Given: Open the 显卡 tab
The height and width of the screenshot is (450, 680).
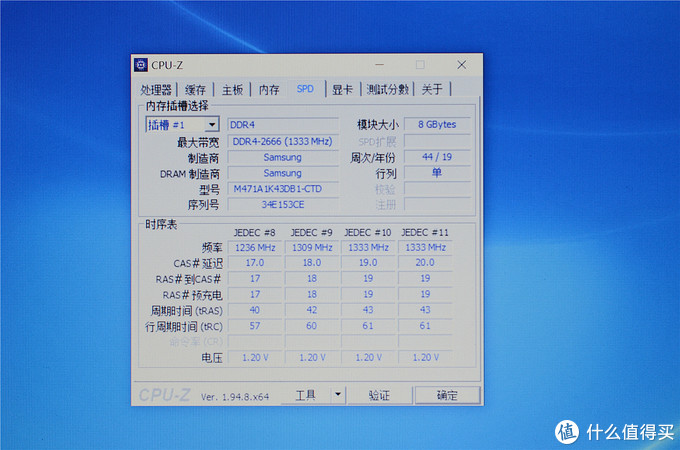Looking at the screenshot, I should [342, 90].
